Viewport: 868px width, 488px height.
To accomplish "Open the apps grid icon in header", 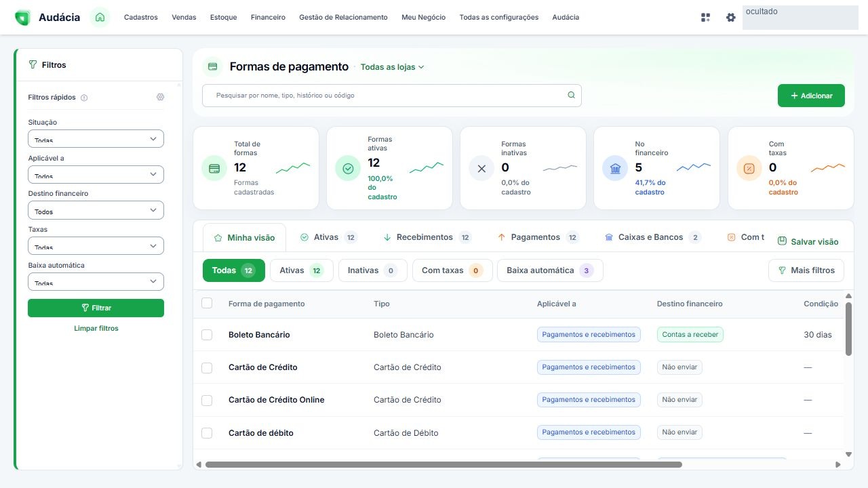I will tap(706, 18).
